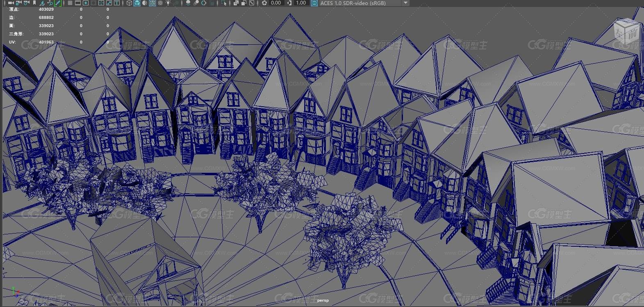Switch to Wireframe display cube
Viewport: 644px width, 307px height.
(129, 3)
